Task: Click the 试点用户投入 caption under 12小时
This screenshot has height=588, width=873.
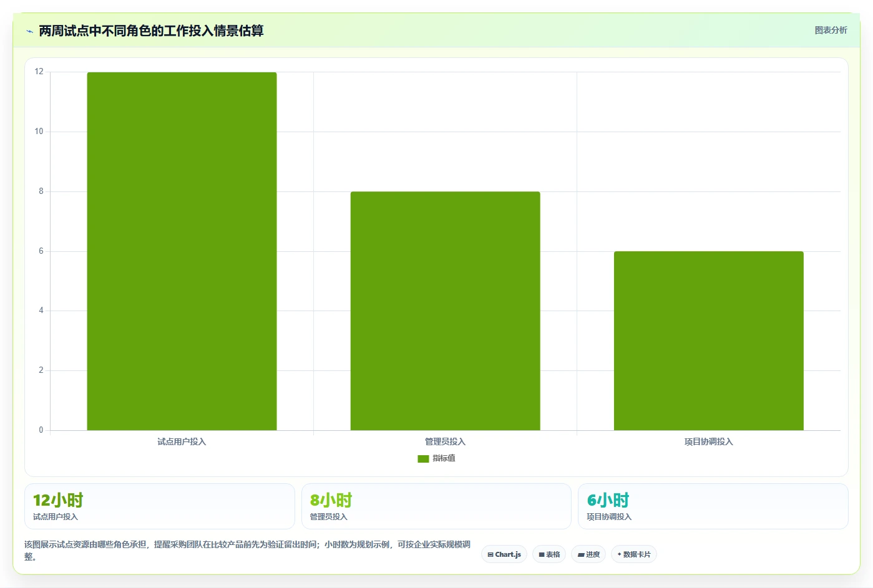Action: (56, 517)
